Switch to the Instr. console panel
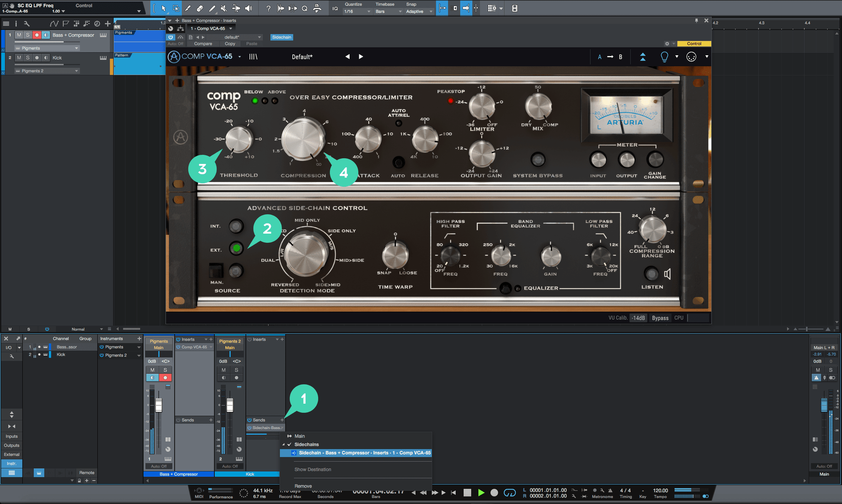The width and height of the screenshot is (842, 504). click(11, 464)
